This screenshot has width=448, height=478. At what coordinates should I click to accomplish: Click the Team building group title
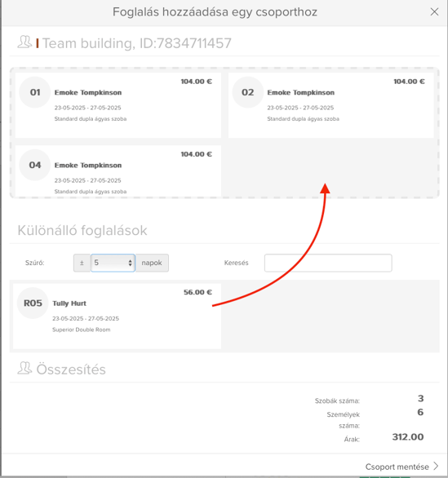(x=137, y=43)
